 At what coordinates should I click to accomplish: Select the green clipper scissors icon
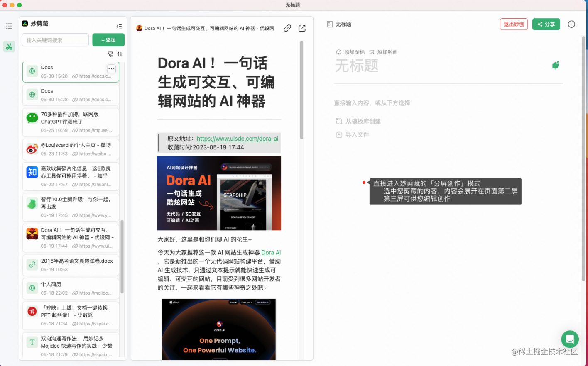click(x=9, y=46)
